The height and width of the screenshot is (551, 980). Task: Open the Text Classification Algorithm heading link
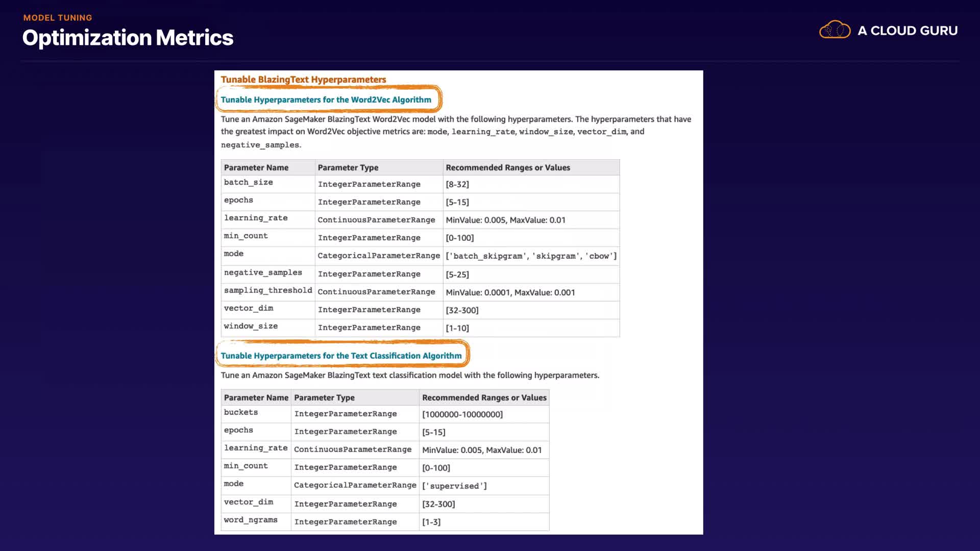pos(341,356)
